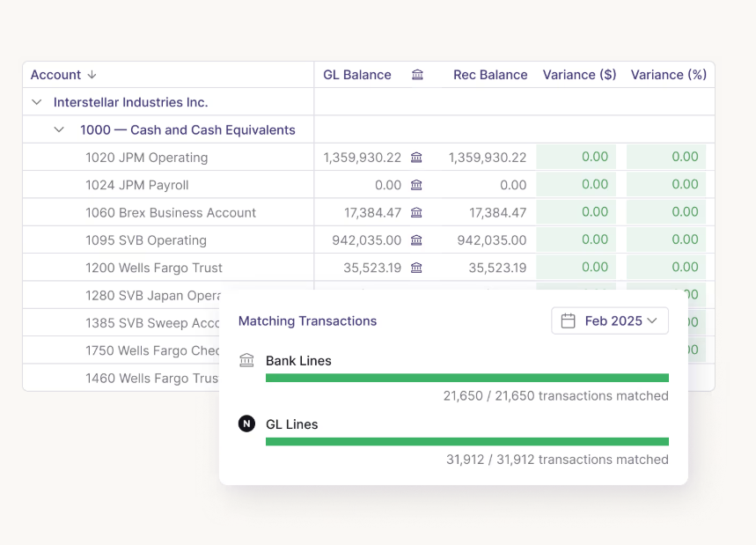Click the Variance ($) column header
Viewport: 756px width, 545px height.
[x=579, y=75]
